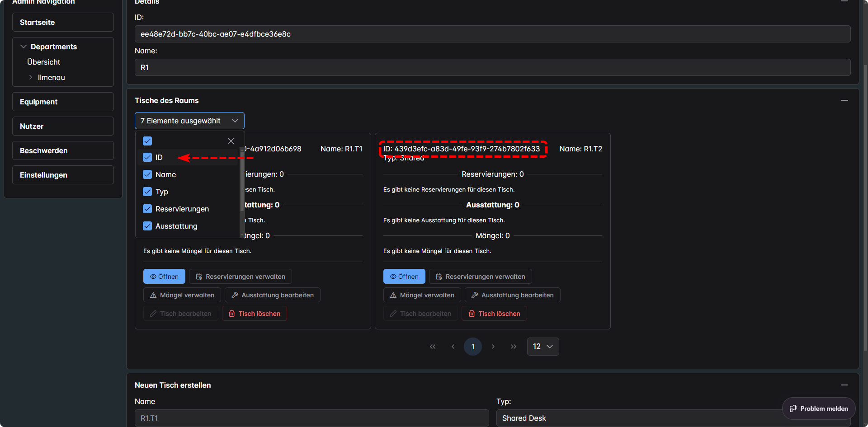Uncheck the ID column checkbox
868x427 pixels.
(147, 157)
